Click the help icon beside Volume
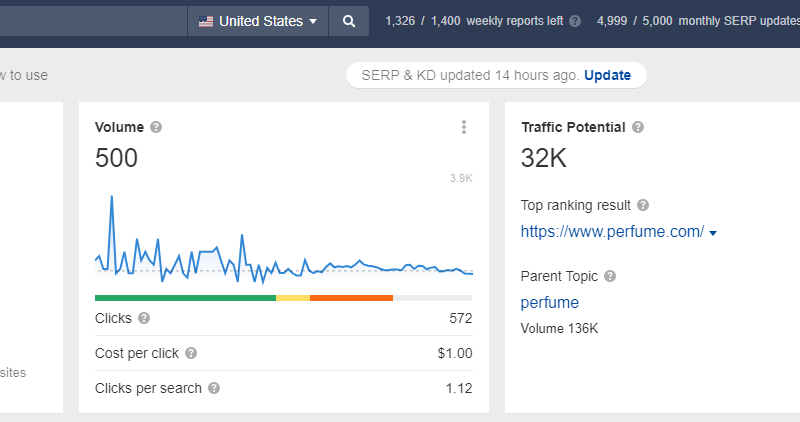This screenshot has width=800, height=422. tap(156, 127)
